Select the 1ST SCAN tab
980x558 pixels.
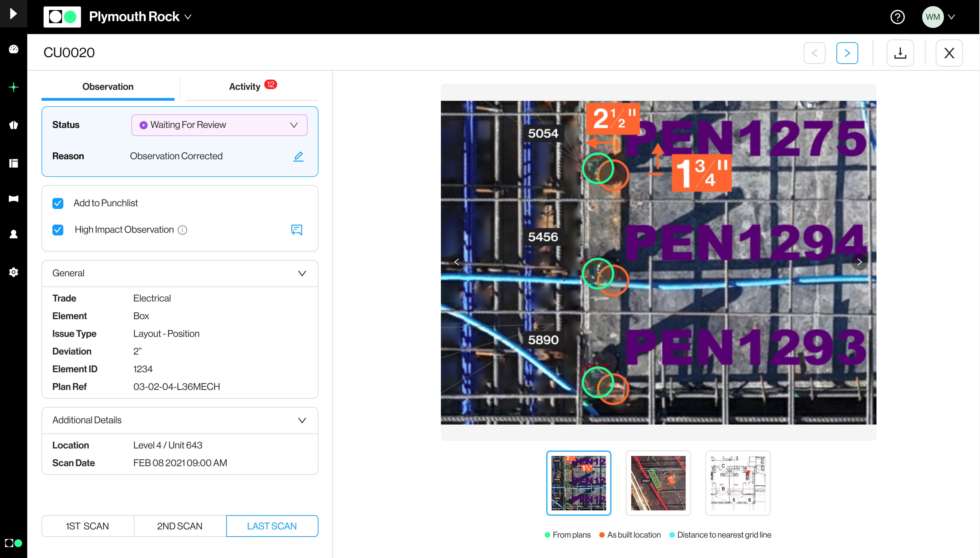(x=88, y=526)
